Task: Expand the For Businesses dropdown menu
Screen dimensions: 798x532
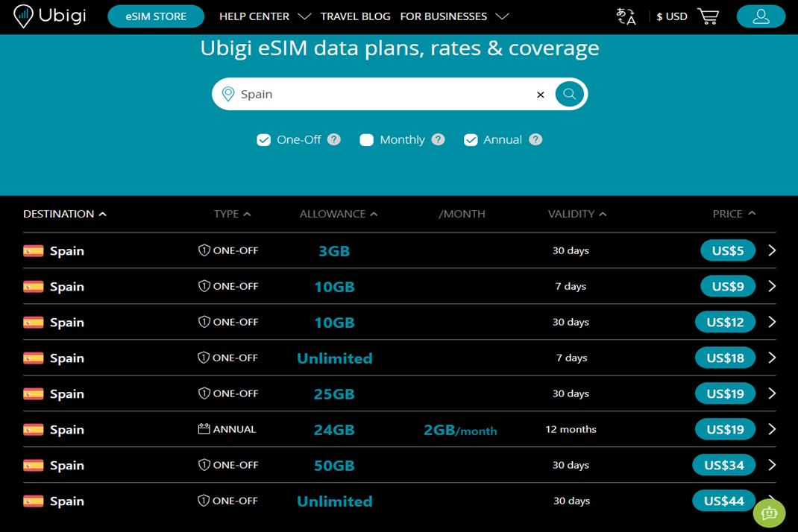Action: 502,16
